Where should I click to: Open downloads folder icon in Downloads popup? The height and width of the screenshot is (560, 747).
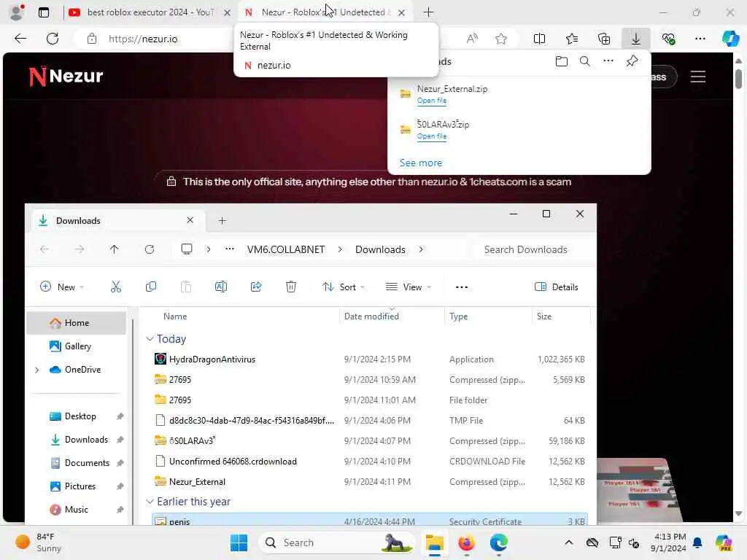click(562, 61)
